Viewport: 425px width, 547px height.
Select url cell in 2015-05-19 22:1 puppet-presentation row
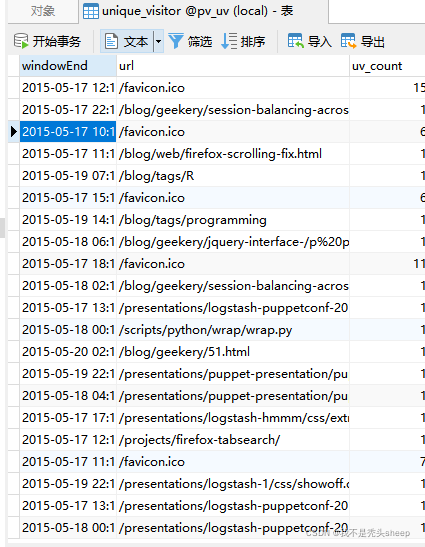click(233, 373)
